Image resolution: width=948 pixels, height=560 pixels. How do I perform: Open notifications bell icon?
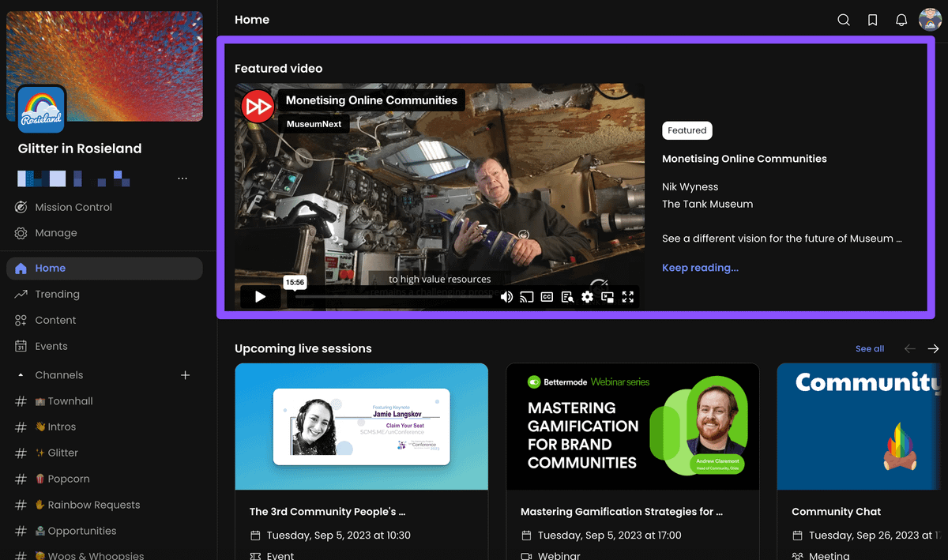tap(901, 20)
